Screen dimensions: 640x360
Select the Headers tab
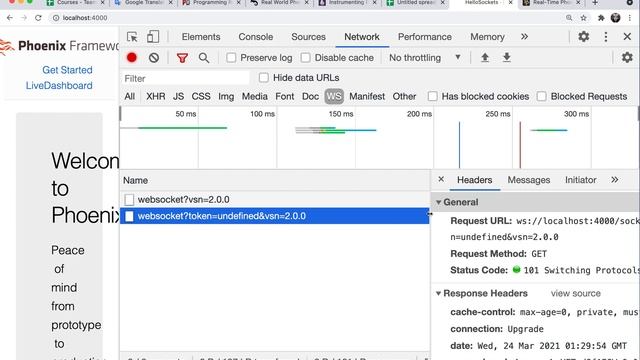[x=474, y=180]
